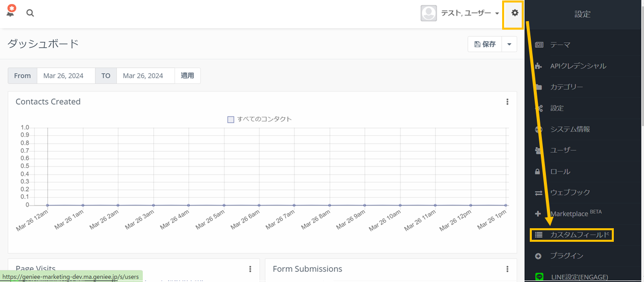Open テーマ settings page
Screen dimensions: 644x282
[560, 45]
